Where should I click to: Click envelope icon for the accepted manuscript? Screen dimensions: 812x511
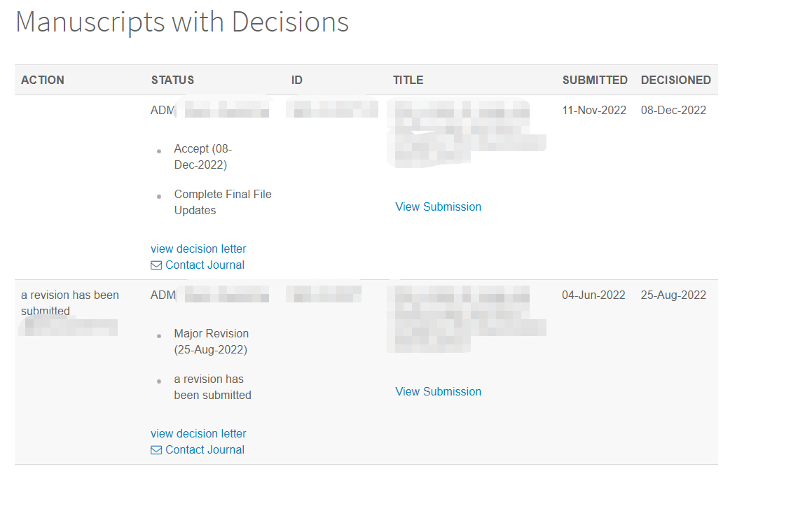point(156,265)
